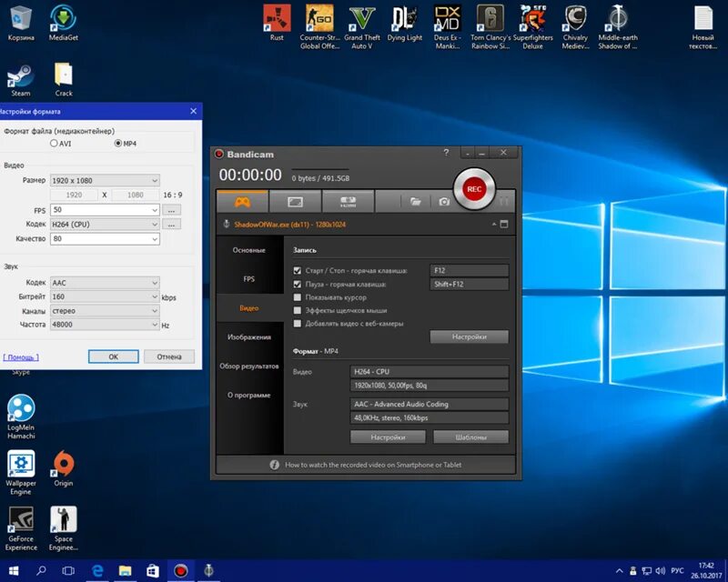728x582 pixels.
Task: Open the Основные tab in Bandicam
Action: 249,250
